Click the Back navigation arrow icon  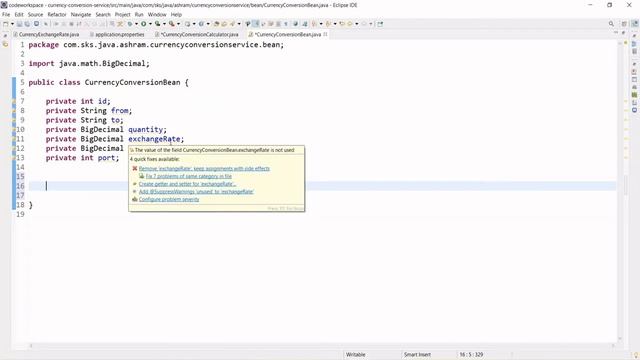349,24
